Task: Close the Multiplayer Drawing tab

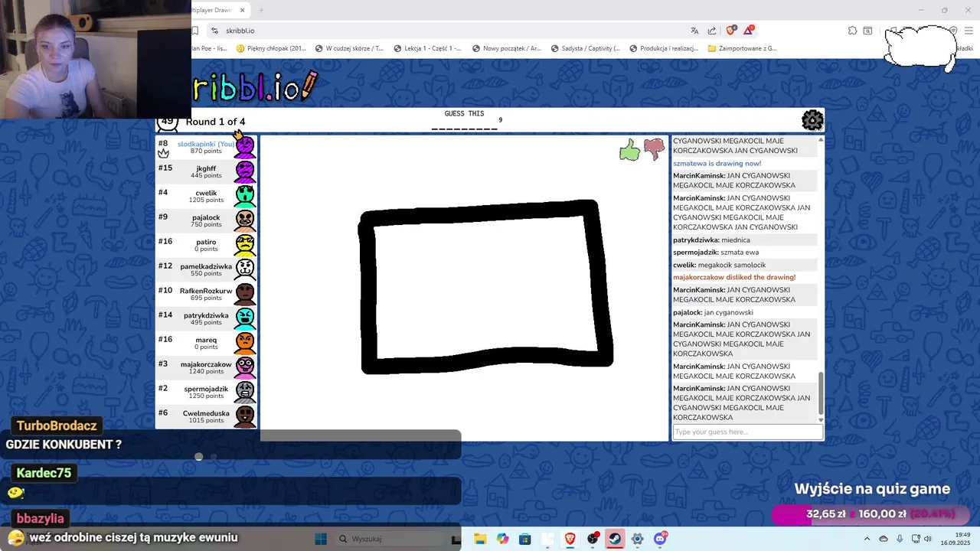Action: tap(243, 10)
